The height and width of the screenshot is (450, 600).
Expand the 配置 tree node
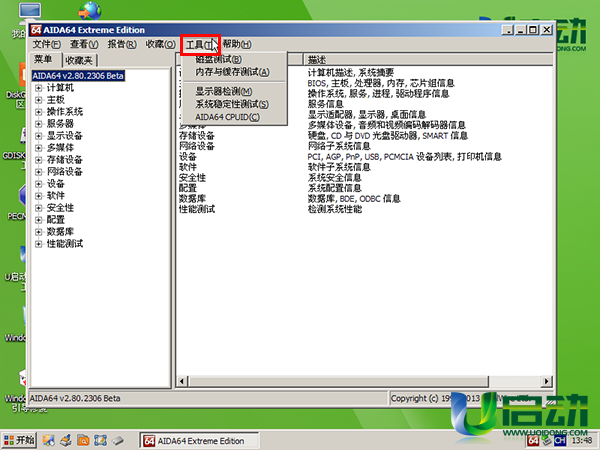coord(38,220)
